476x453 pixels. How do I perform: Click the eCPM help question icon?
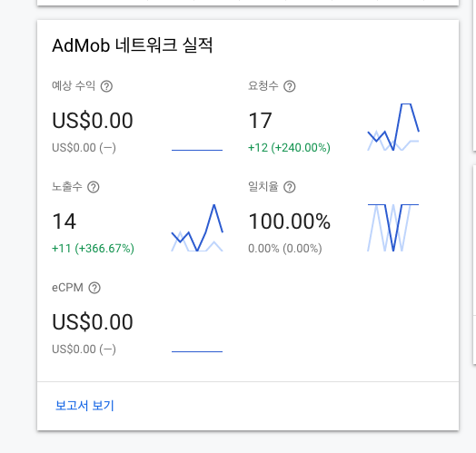[94, 288]
